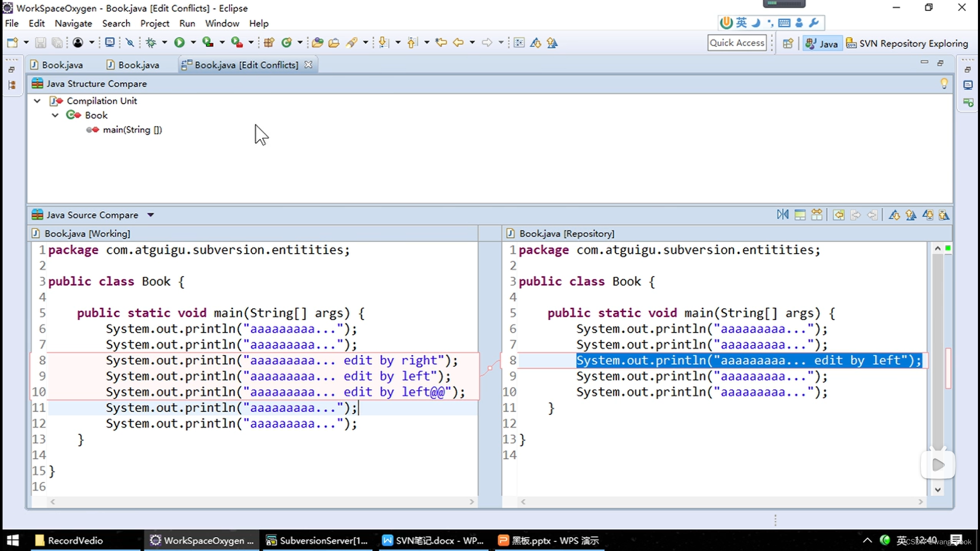The width and height of the screenshot is (980, 551).
Task: Open the Search menu
Action: [116, 23]
